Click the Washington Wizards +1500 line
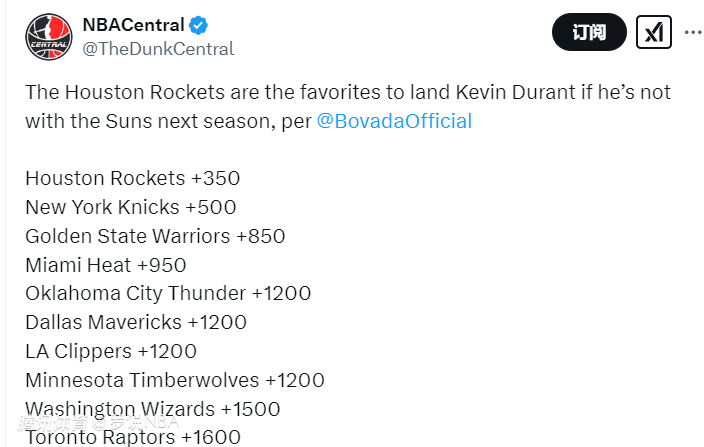Image resolution: width=704 pixels, height=447 pixels. [152, 409]
